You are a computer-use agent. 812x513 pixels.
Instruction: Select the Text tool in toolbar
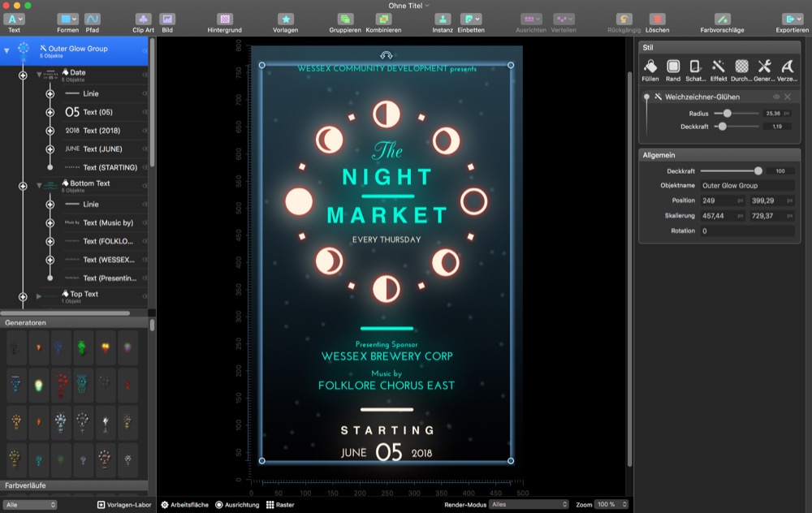pyautogui.click(x=14, y=23)
